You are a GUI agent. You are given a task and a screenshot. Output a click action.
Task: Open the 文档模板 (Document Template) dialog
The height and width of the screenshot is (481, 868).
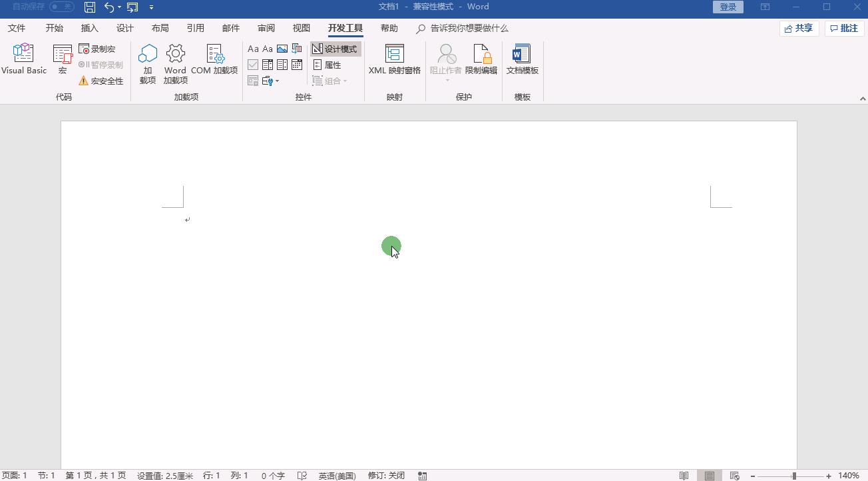pos(523,60)
